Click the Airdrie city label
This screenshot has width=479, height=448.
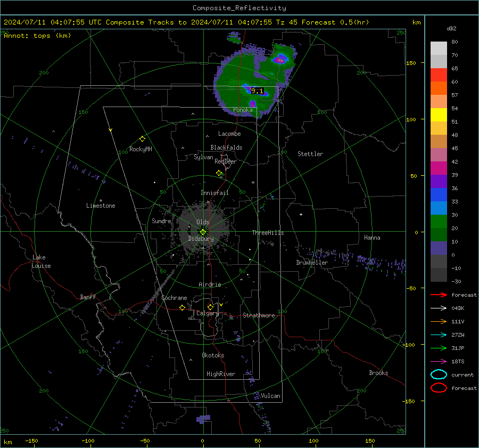pyautogui.click(x=210, y=284)
